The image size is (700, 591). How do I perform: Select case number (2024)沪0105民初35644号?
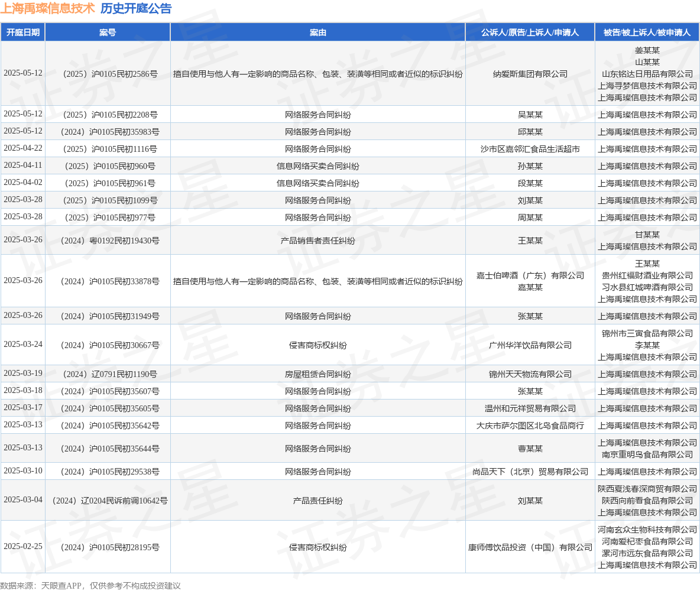click(108, 449)
